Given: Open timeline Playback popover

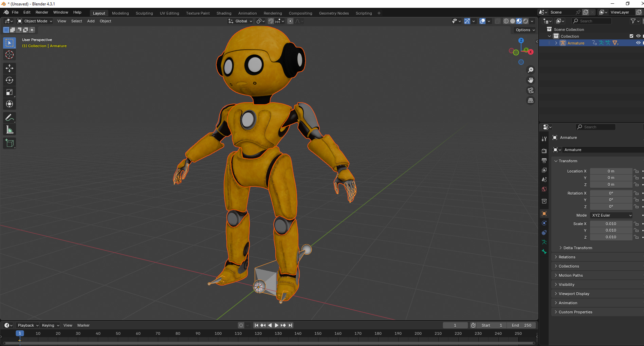Looking at the screenshot, I should pyautogui.click(x=28, y=325).
